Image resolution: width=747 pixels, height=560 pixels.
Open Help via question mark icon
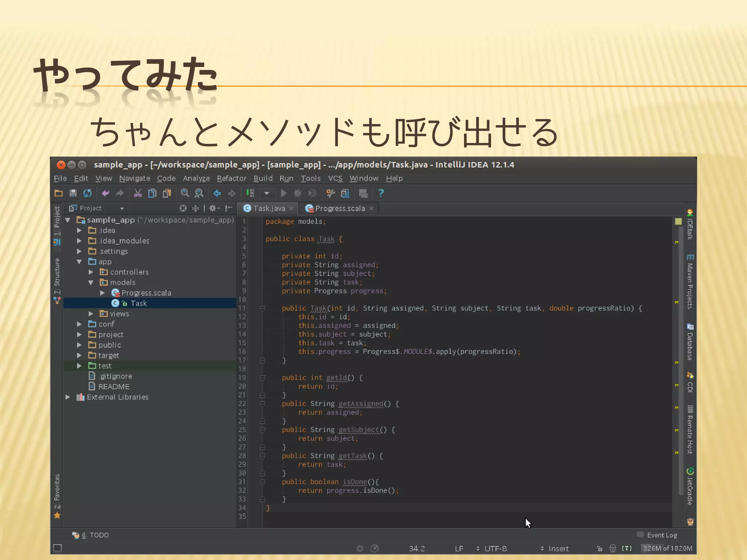click(381, 193)
